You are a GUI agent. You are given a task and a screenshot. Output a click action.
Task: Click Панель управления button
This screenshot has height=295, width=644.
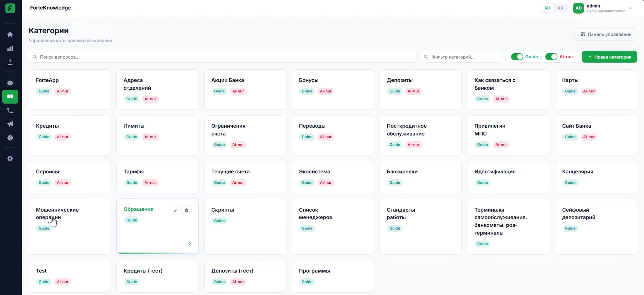click(x=606, y=34)
